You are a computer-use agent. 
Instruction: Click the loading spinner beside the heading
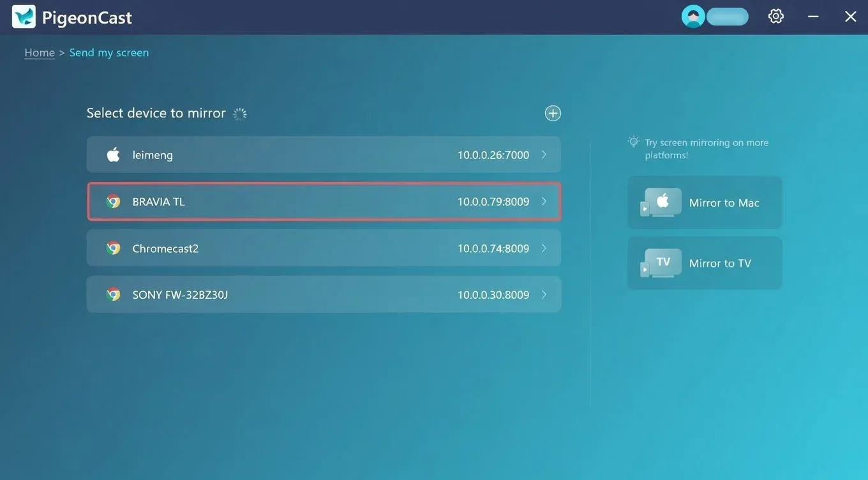pos(240,114)
